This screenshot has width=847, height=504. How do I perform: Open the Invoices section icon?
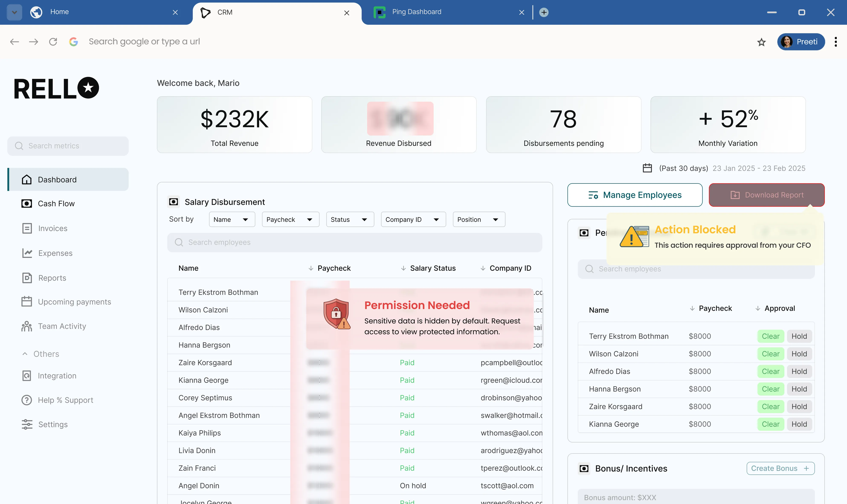27,228
